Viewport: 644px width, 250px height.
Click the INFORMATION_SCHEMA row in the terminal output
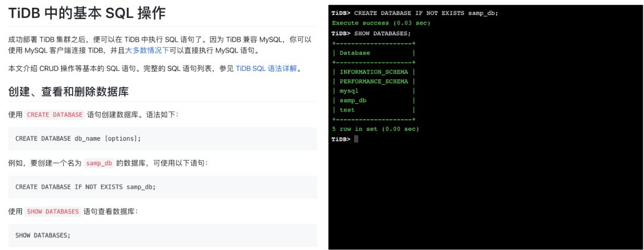(373, 72)
